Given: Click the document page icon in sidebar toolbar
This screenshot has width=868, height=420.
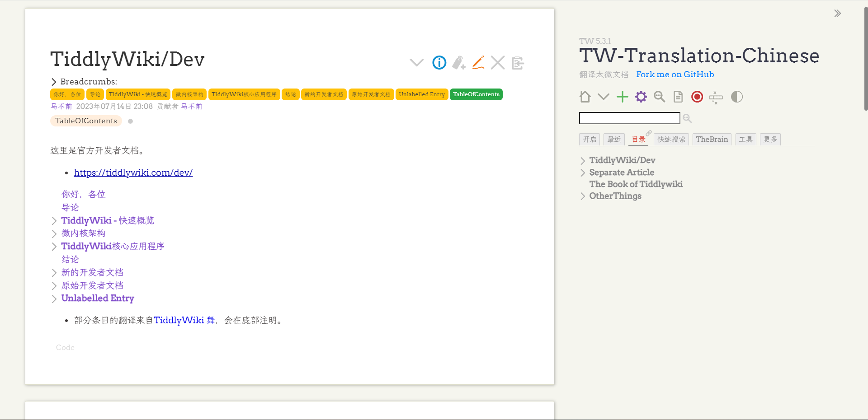Looking at the screenshot, I should coord(678,97).
